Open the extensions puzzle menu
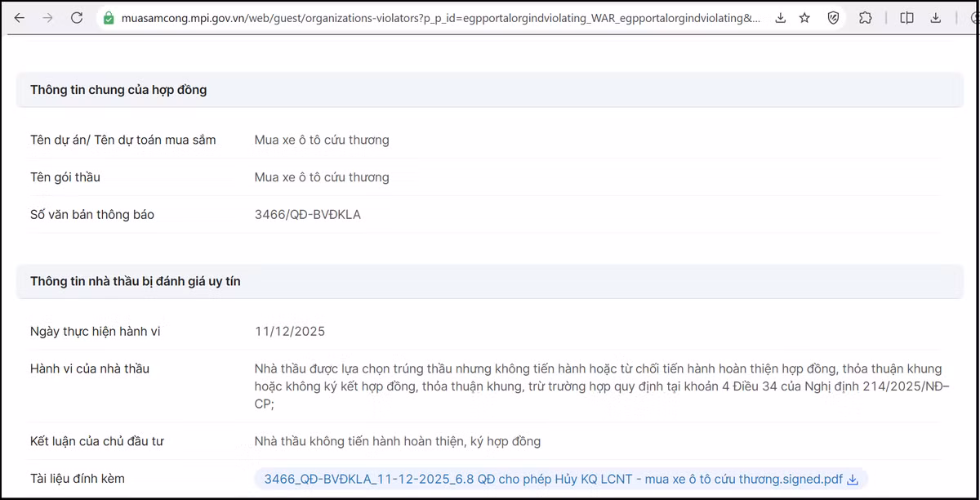 [x=866, y=18]
